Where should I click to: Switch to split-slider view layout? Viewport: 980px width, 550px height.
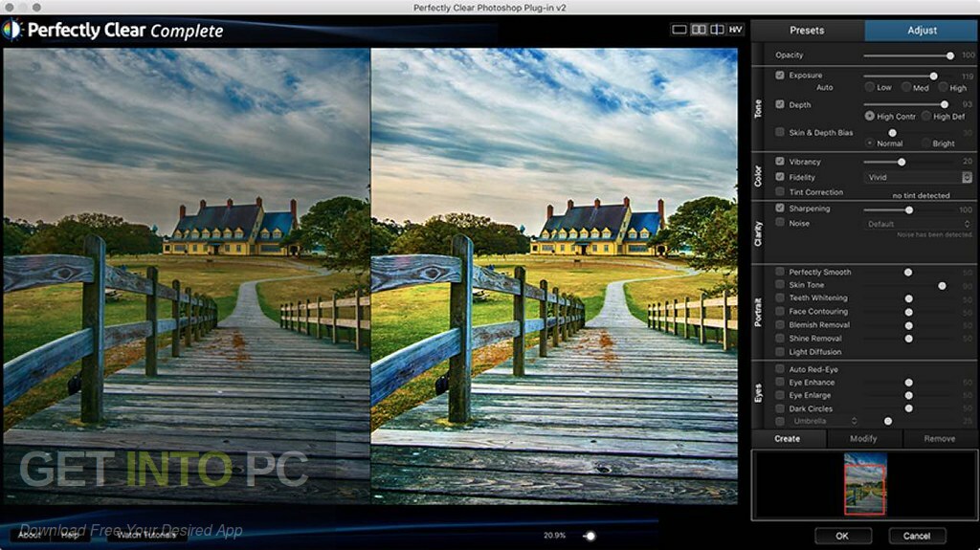(x=717, y=30)
